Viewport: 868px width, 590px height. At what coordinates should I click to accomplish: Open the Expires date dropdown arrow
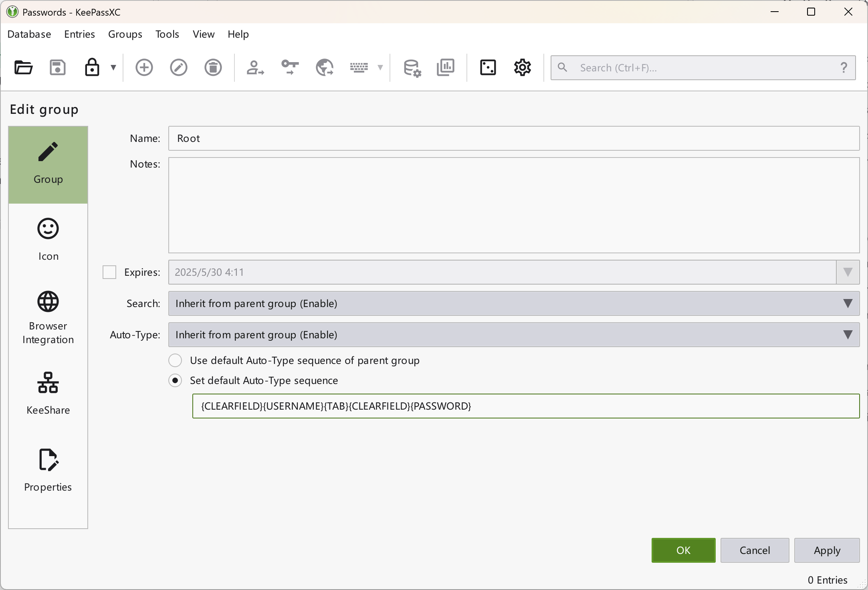(848, 272)
